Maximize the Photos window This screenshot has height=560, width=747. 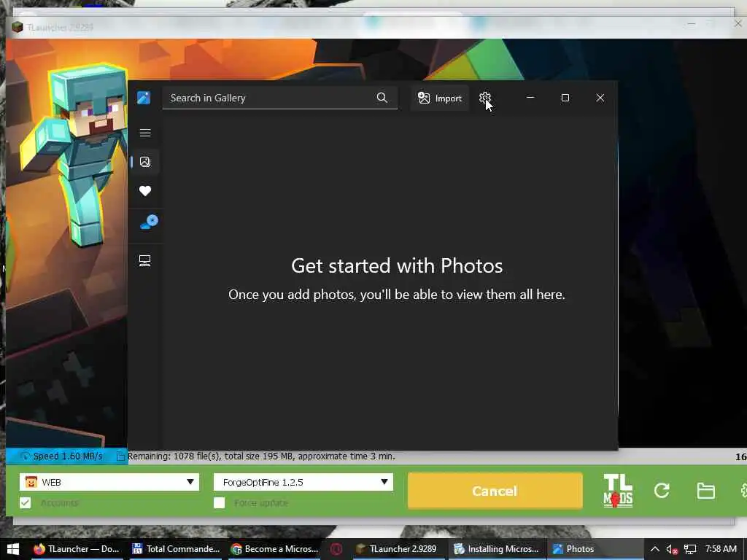click(x=565, y=98)
